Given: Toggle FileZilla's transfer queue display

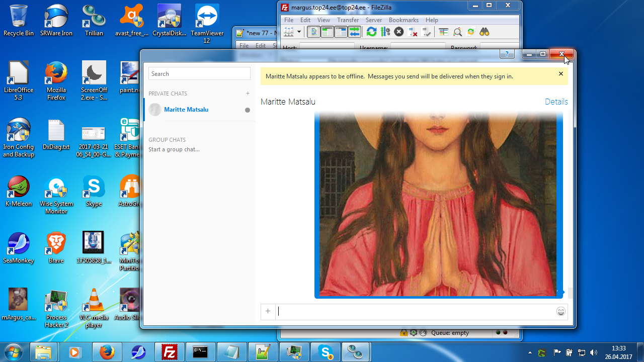Looking at the screenshot, I should (x=355, y=32).
